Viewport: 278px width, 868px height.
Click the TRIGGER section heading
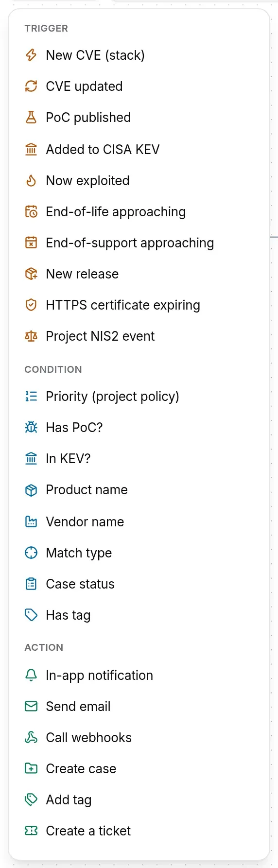click(x=46, y=29)
